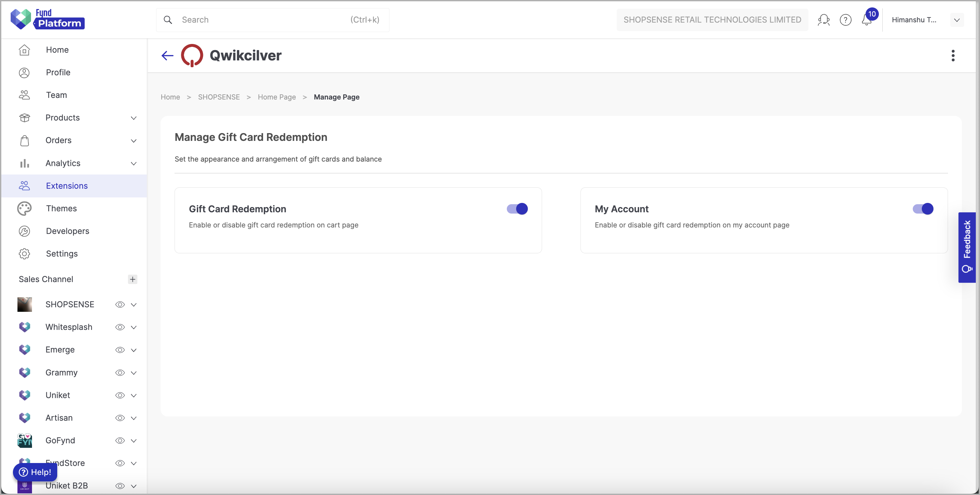Click the Home breadcrumb link

point(170,97)
